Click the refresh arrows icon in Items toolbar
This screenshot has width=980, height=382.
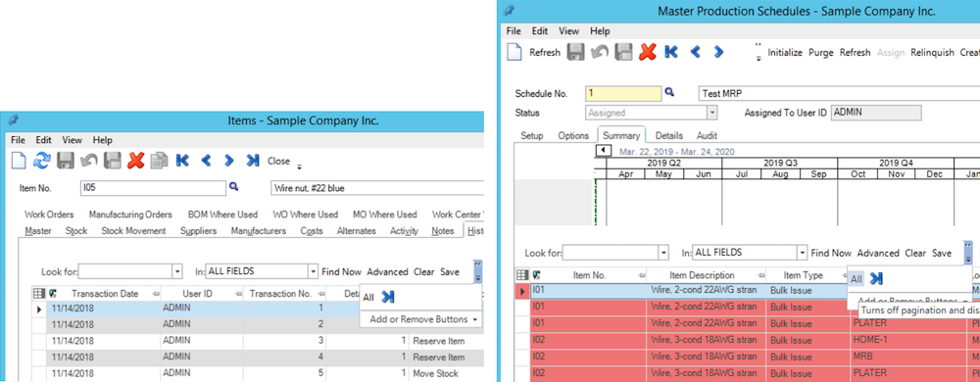pos(41,161)
